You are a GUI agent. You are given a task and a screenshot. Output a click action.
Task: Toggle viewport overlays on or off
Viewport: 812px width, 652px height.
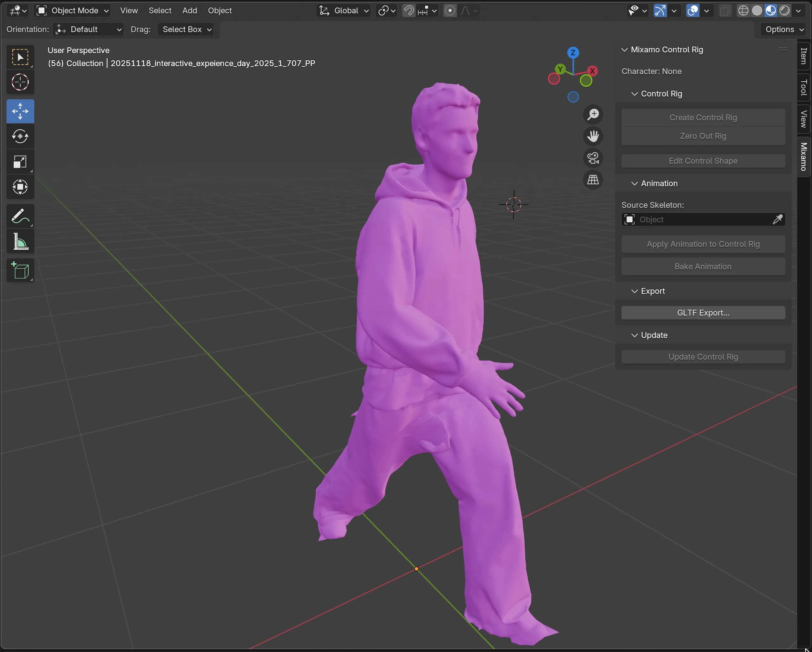tap(693, 10)
